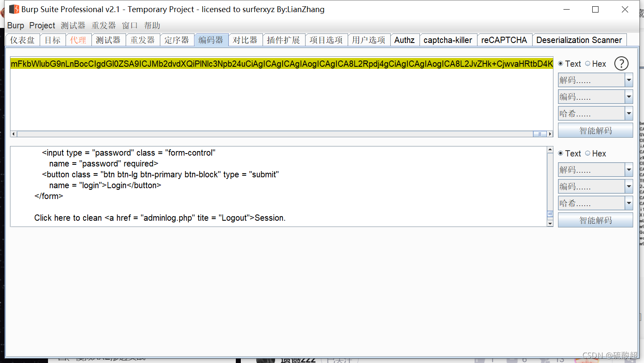Screen dimensions: 644x363
Task: Click 智能解码 smart decode button in top panel
Action: [x=595, y=131]
